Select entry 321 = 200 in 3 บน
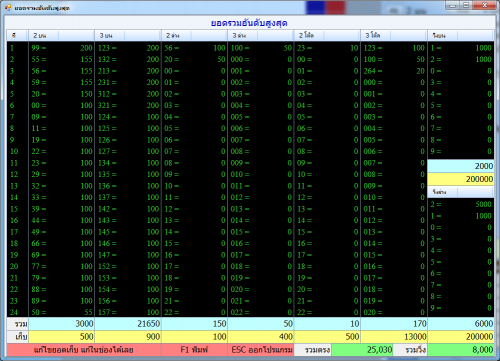 128,105
